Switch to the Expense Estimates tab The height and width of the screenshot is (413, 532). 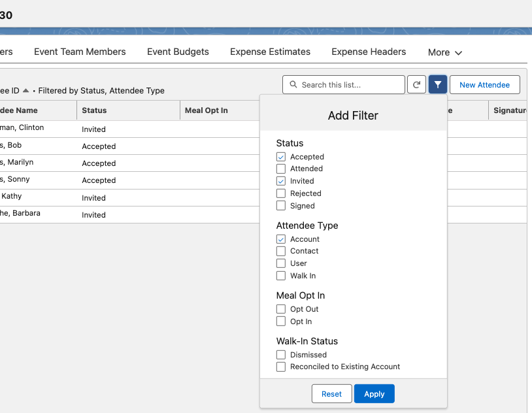pyautogui.click(x=270, y=52)
